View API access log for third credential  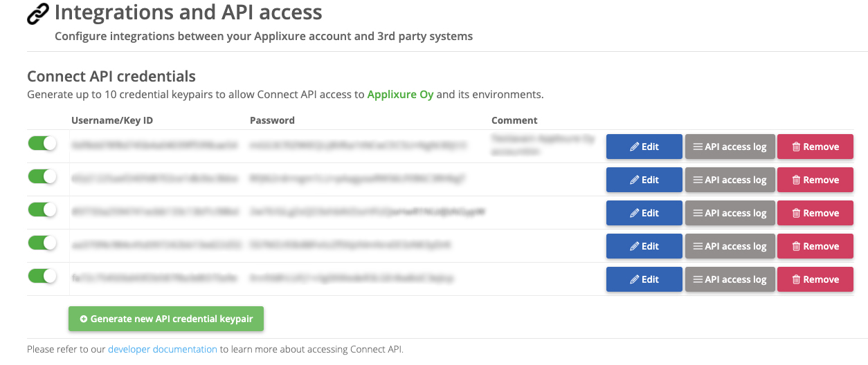pos(730,213)
